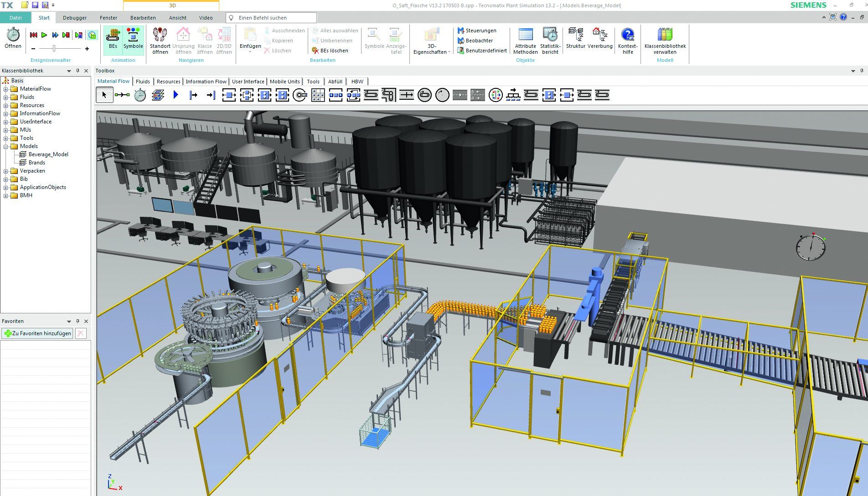Open the Einfügen paste dropdown
The width and height of the screenshot is (868, 496).
(250, 41)
